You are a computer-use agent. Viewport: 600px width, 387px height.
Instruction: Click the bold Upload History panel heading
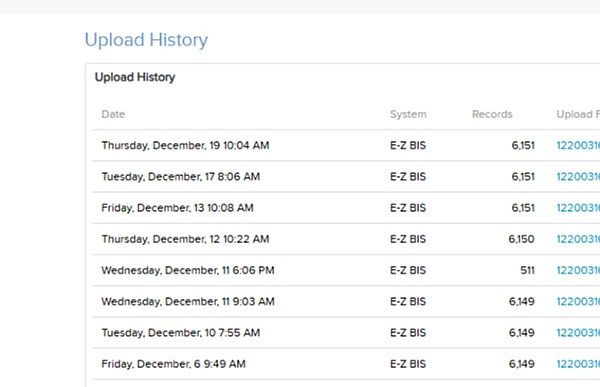pyautogui.click(x=135, y=77)
